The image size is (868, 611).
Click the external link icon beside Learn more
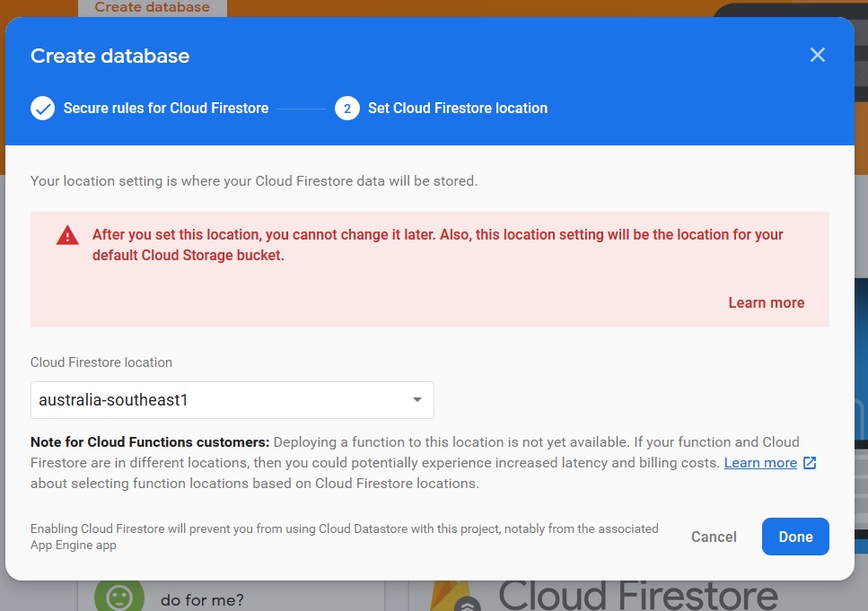(x=810, y=463)
